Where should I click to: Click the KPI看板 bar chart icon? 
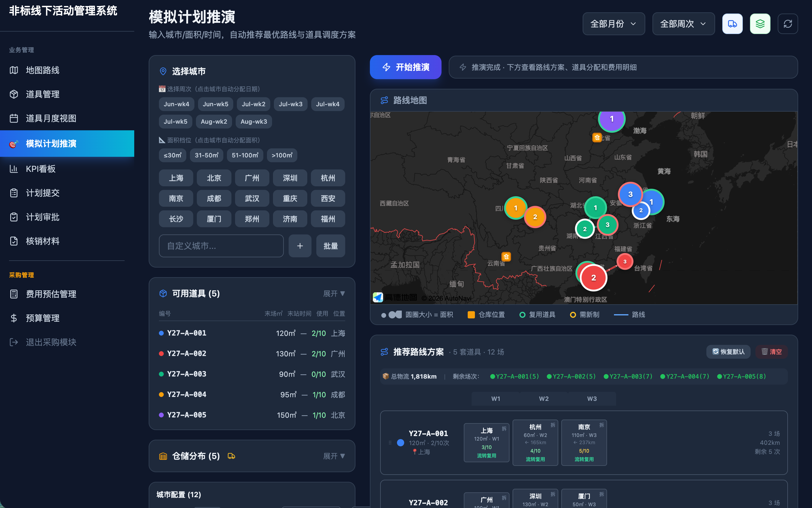[x=14, y=169]
